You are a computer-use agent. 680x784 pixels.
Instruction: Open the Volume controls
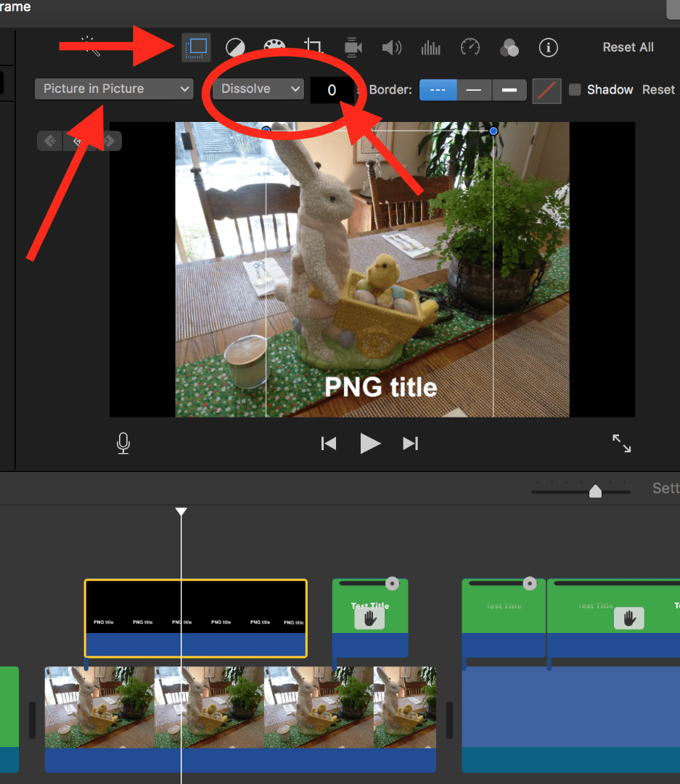point(392,48)
